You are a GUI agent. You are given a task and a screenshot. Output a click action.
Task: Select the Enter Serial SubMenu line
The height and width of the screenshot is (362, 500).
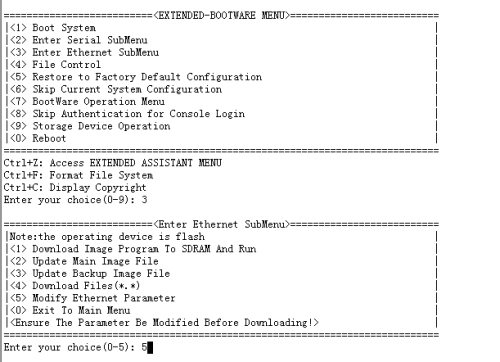pos(78,40)
